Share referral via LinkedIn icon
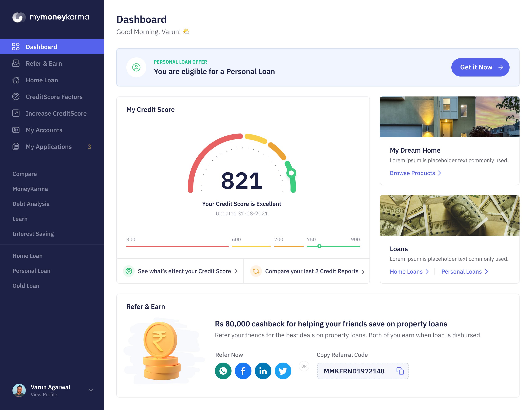Screen dimensions: 532x410 (x=263, y=371)
